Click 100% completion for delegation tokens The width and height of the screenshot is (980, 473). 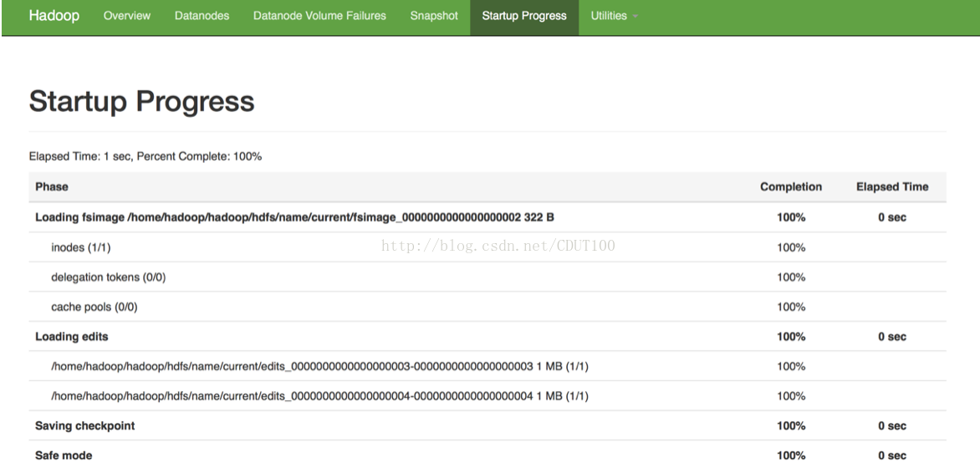point(791,277)
